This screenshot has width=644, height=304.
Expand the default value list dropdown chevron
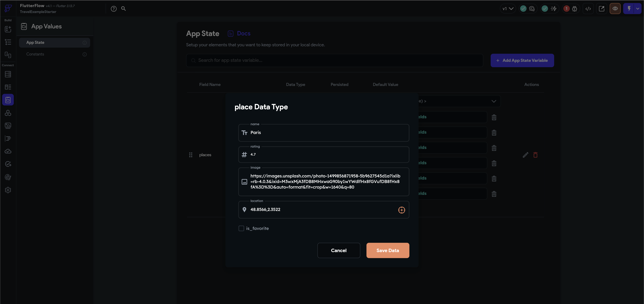[x=494, y=101]
